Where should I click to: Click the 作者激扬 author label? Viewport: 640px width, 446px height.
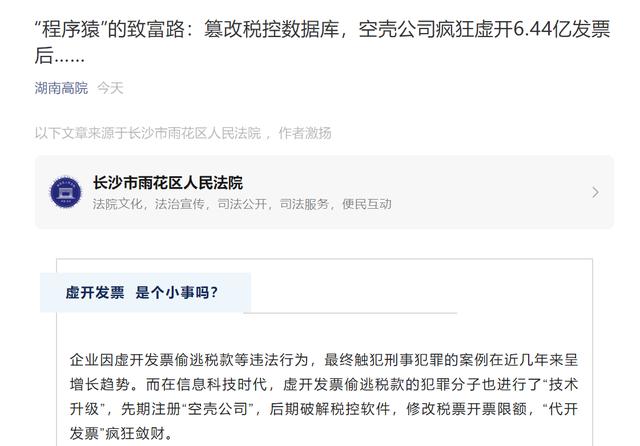click(x=305, y=133)
